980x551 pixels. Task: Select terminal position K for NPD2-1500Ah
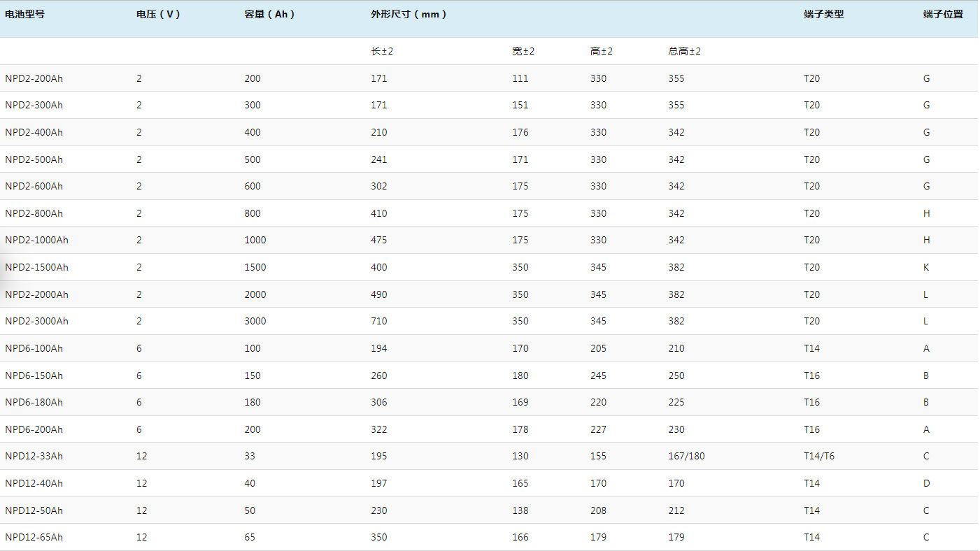click(926, 267)
